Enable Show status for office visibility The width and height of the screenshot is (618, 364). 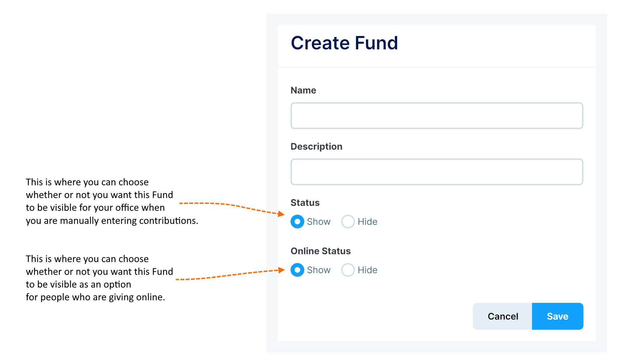coord(297,222)
